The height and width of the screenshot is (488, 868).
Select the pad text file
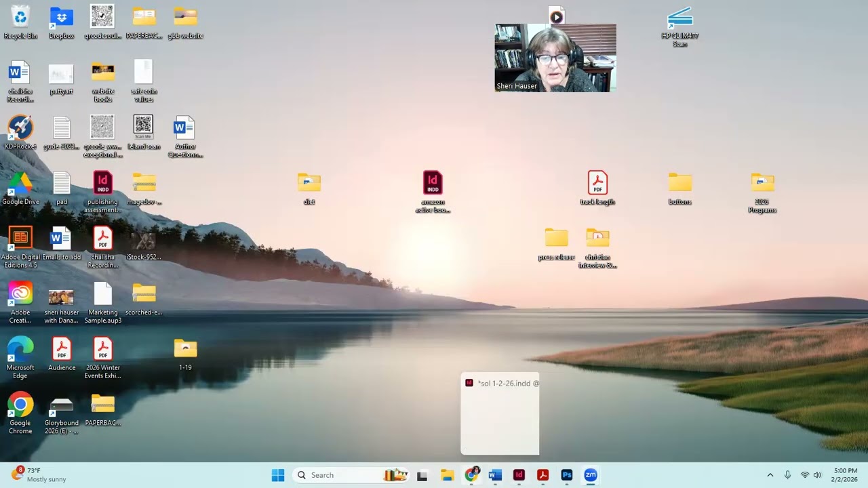(x=62, y=188)
